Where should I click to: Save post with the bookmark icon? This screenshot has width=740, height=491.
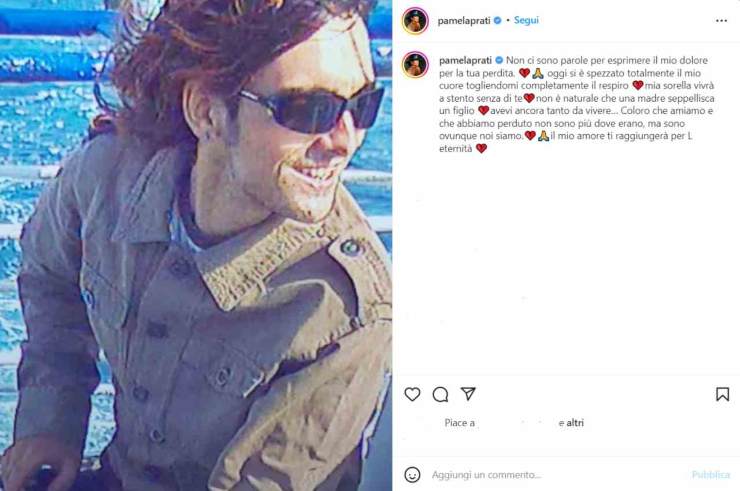722,394
